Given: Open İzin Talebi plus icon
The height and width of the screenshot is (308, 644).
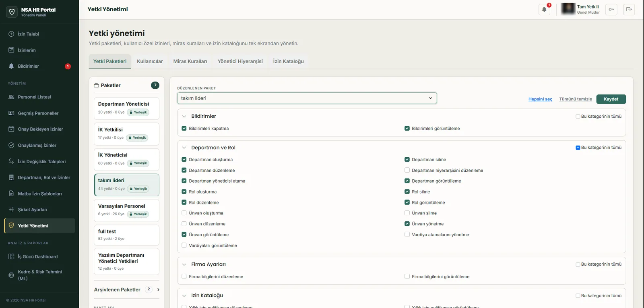Looking at the screenshot, I should click(x=11, y=34).
